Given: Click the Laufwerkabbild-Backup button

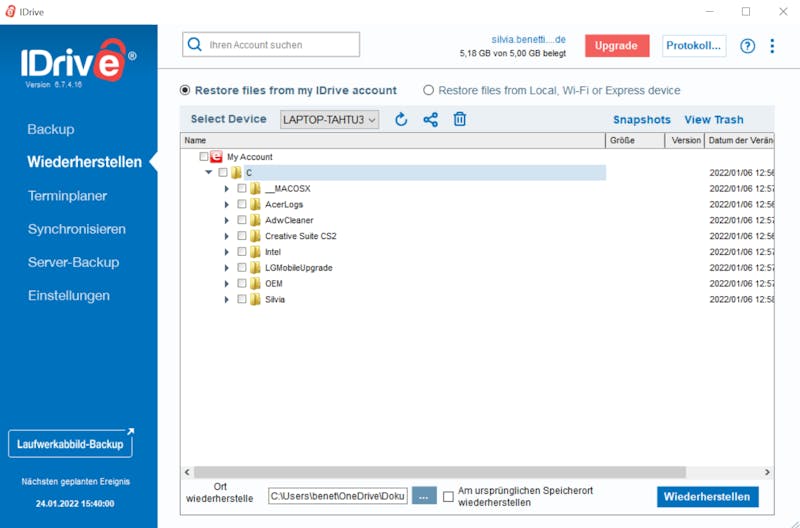Looking at the screenshot, I should pos(70,444).
